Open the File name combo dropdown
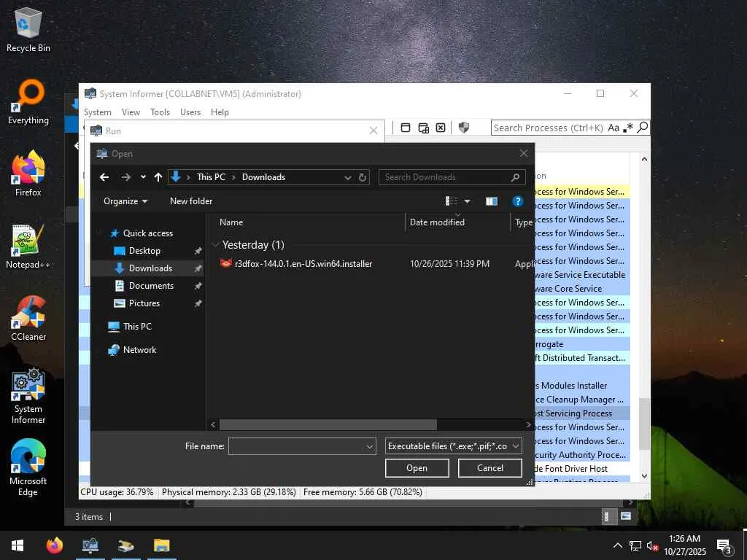The height and width of the screenshot is (560, 747). tap(369, 447)
